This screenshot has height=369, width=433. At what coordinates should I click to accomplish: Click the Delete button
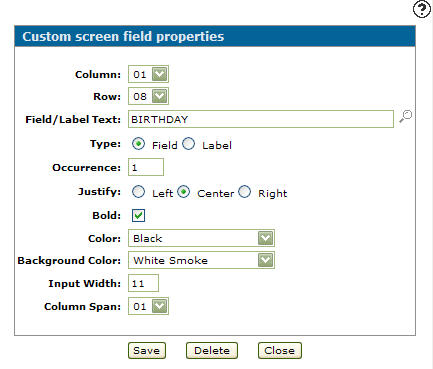click(212, 351)
